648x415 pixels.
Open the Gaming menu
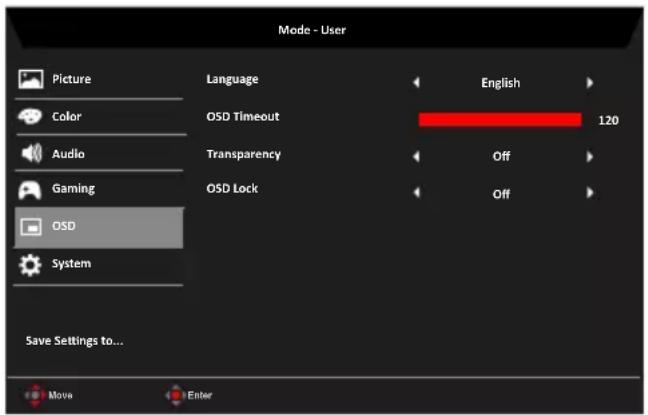click(74, 188)
